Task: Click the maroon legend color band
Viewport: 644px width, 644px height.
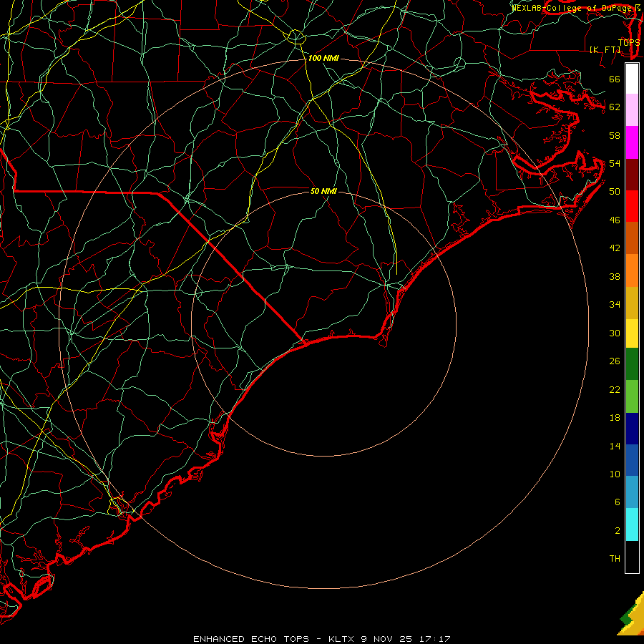Action: point(632,174)
